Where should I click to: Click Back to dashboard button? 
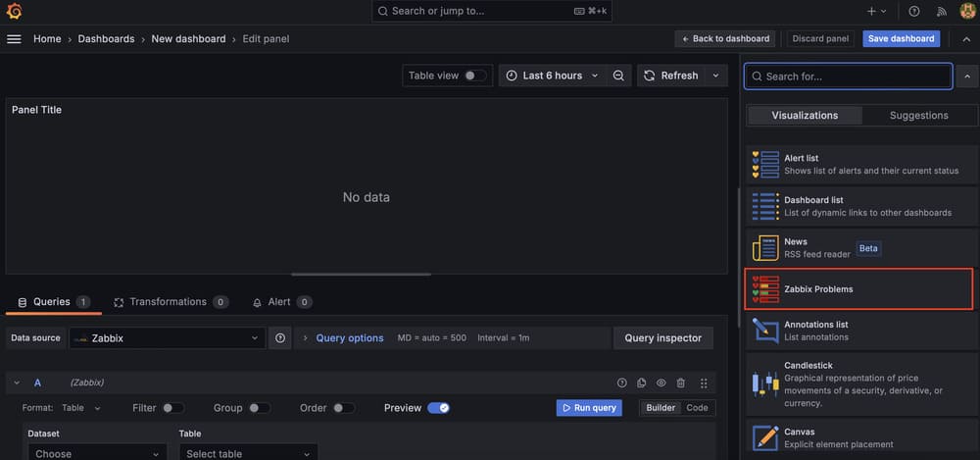(725, 39)
